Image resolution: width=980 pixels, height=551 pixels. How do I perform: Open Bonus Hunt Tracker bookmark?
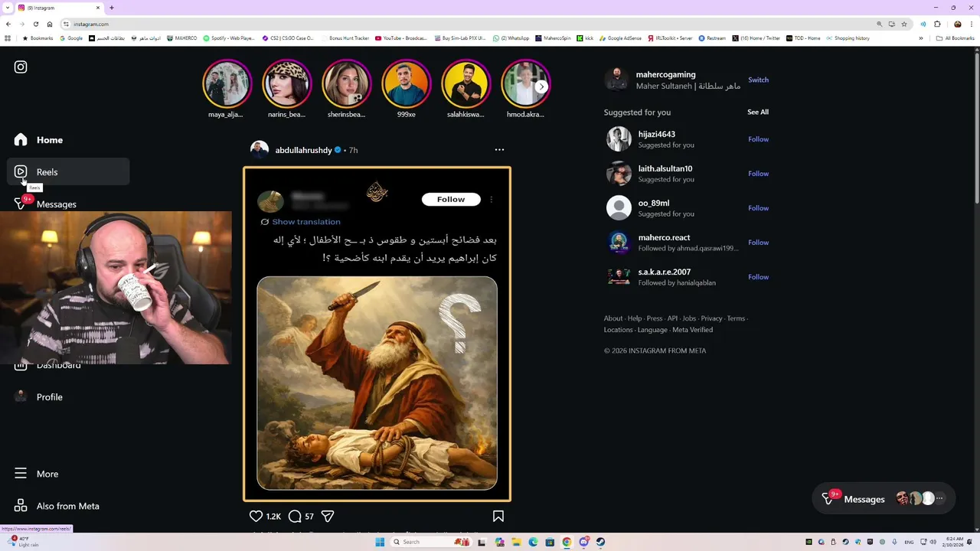tap(345, 38)
